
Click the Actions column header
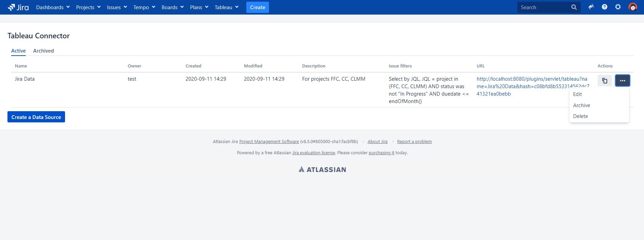[x=605, y=66]
